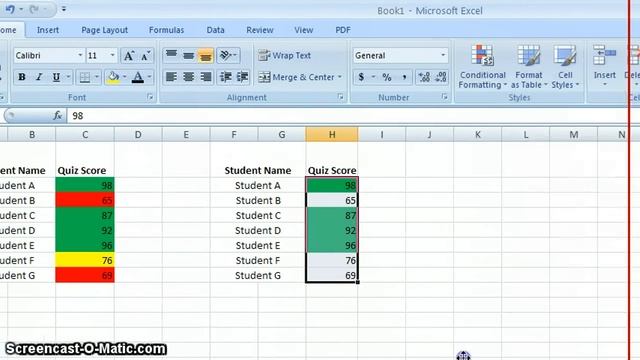Go to the Review tab
Viewport: 640px width, 360px height.
[x=260, y=30]
